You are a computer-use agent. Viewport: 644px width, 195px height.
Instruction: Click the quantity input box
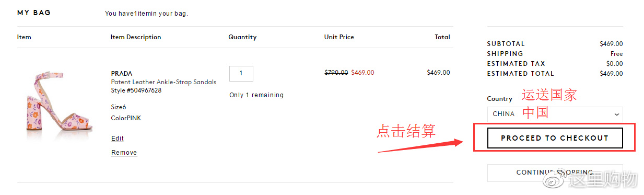(241, 74)
